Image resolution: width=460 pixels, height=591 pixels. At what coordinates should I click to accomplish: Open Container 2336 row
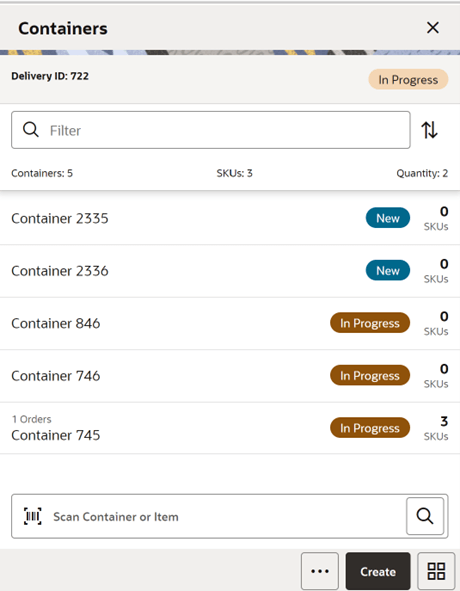pyautogui.click(x=230, y=271)
